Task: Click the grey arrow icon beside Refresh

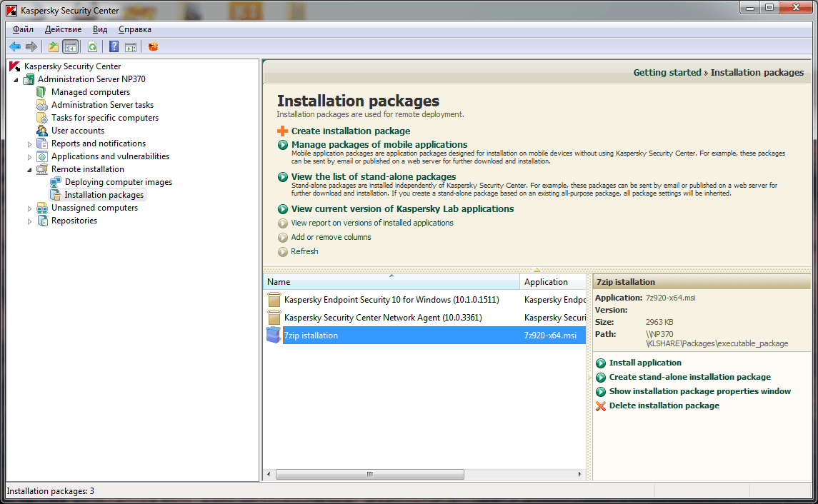Action: pyautogui.click(x=283, y=252)
